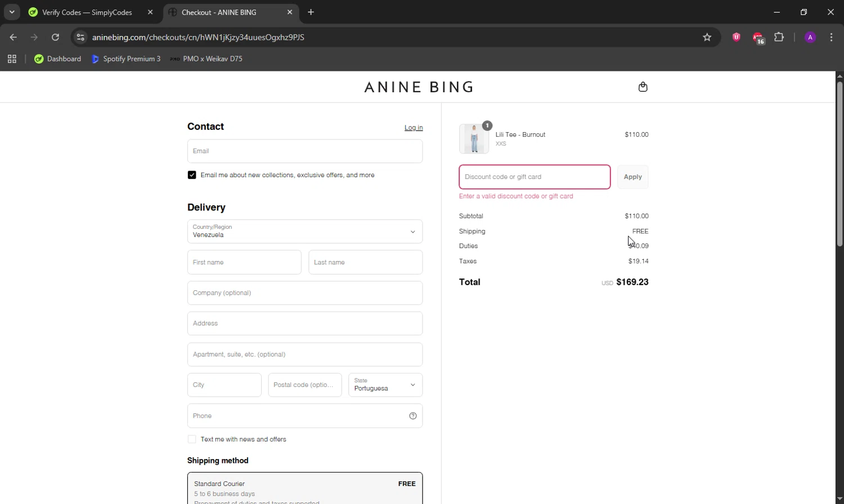
Task: Click the 'Lili Tee - Burnout' product name
Action: pos(520,134)
